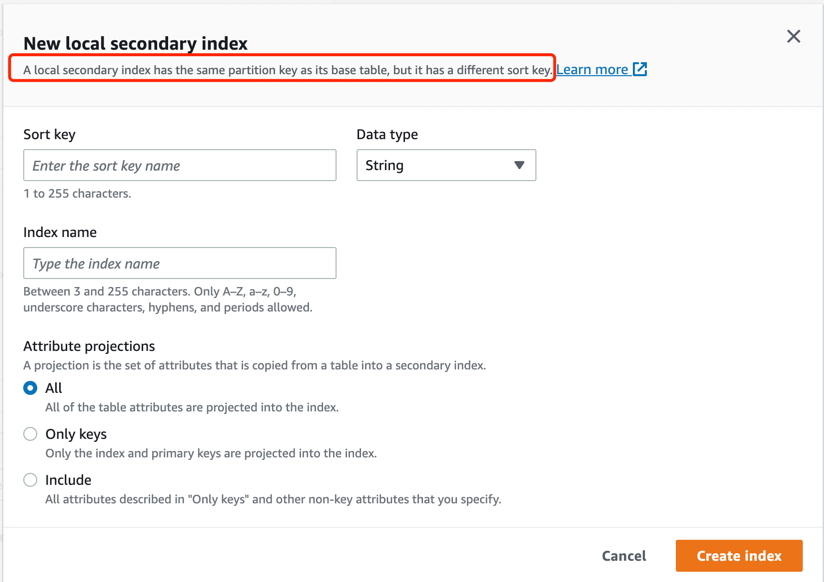Click the Data type label
This screenshot has width=824, height=582.
(387, 134)
